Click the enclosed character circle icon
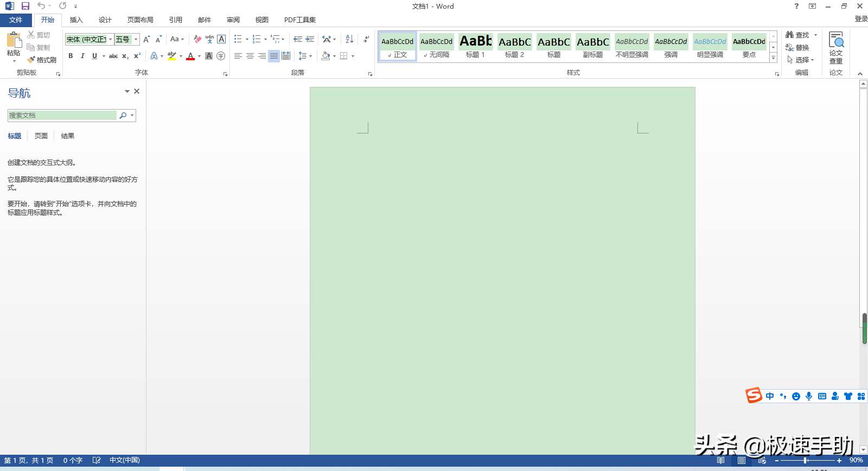Screen dimensions: 868x471 (221, 56)
